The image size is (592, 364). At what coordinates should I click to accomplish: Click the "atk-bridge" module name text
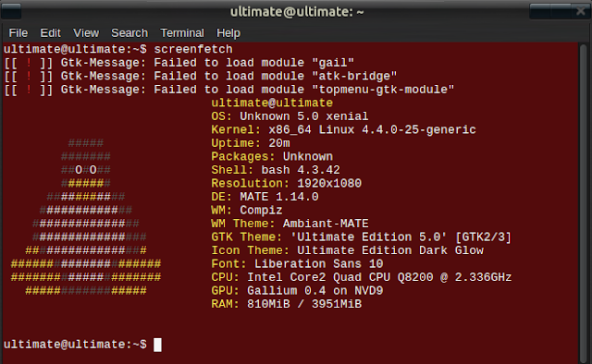354,76
